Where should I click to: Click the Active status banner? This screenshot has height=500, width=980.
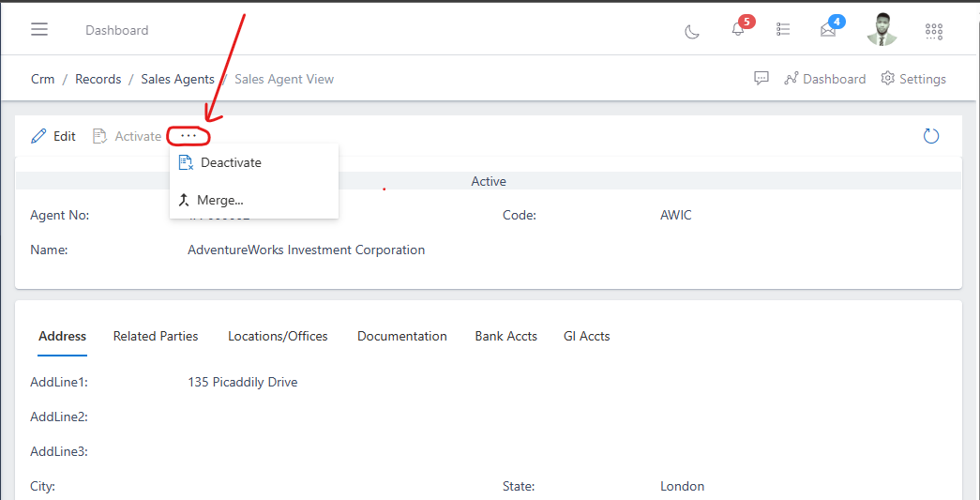489,181
